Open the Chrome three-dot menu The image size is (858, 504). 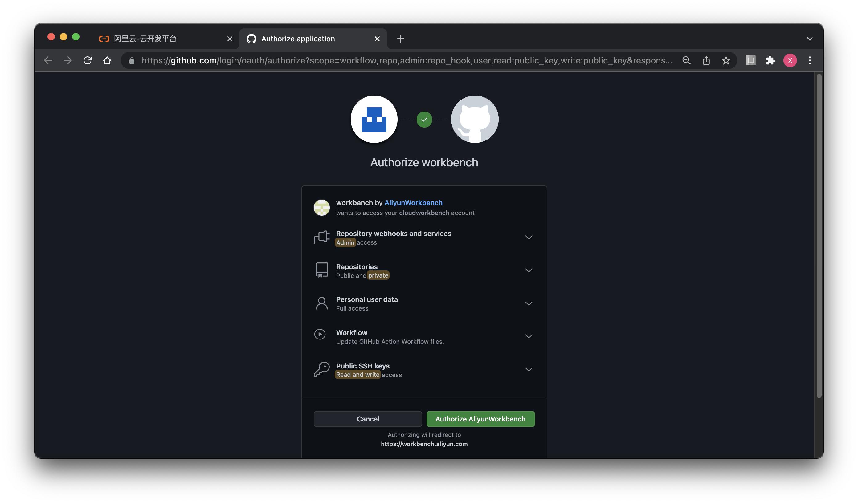tap(810, 61)
